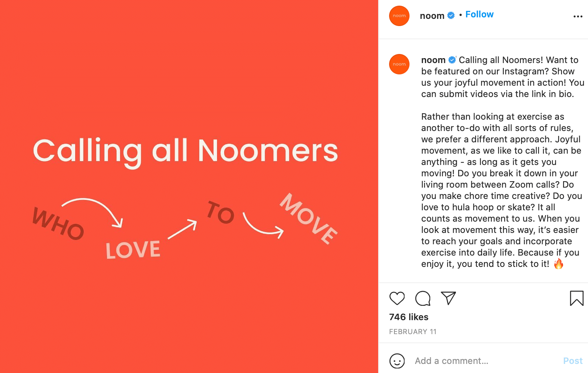Viewport: 588px width, 373px height.
Task: Click the noom avatar in the post header
Action: point(399,16)
